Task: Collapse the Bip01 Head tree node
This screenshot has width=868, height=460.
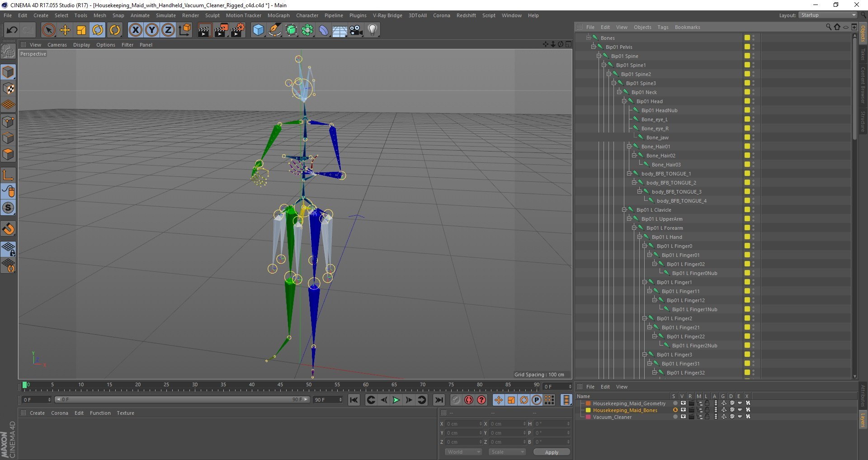Action: point(624,101)
